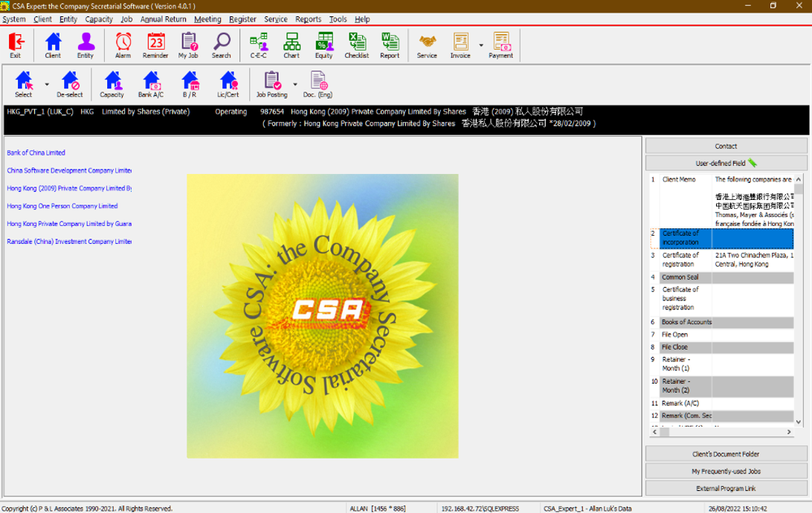Open the Payment icon

pyautogui.click(x=500, y=45)
